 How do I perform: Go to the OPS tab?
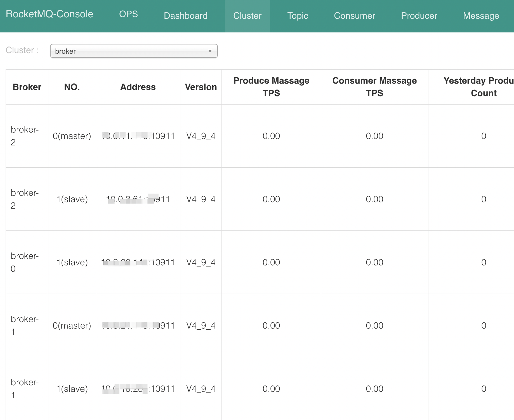128,14
